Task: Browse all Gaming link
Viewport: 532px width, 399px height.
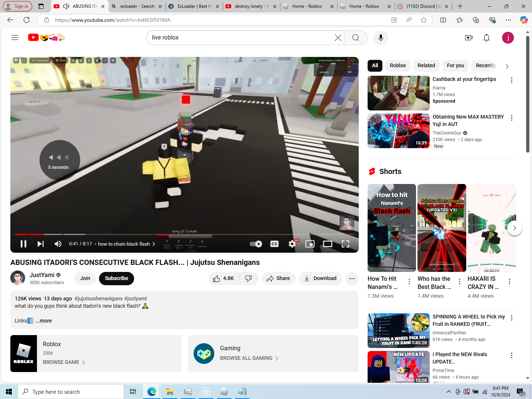Action: pos(249,358)
